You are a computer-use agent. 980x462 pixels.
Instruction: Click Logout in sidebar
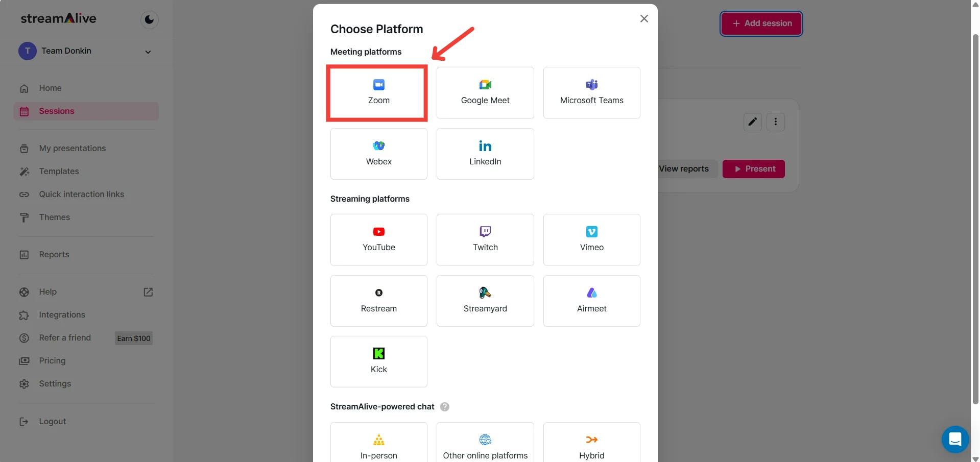86,422
